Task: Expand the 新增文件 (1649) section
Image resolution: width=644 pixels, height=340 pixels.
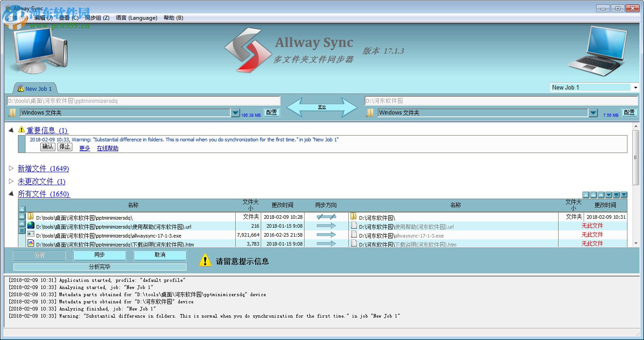Action: [11, 169]
